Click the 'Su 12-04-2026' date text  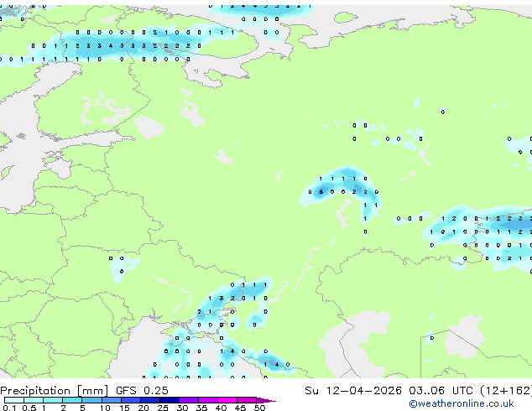353,391
